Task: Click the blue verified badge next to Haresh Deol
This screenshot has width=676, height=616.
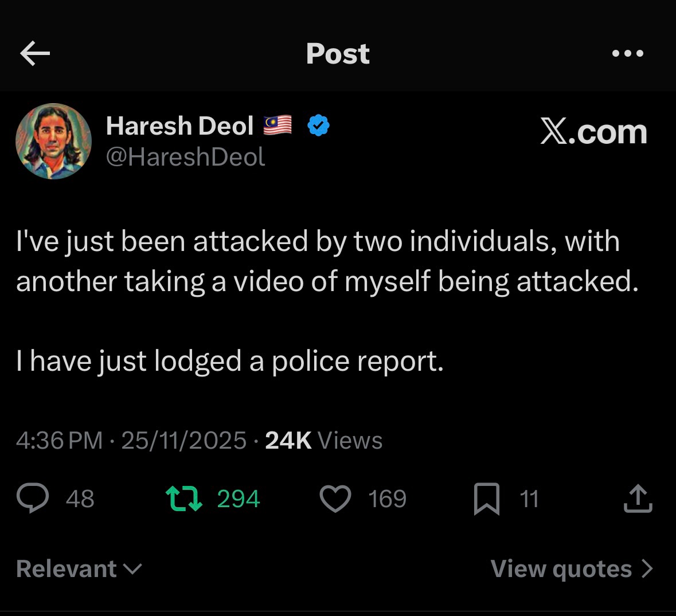Action: pos(318,125)
